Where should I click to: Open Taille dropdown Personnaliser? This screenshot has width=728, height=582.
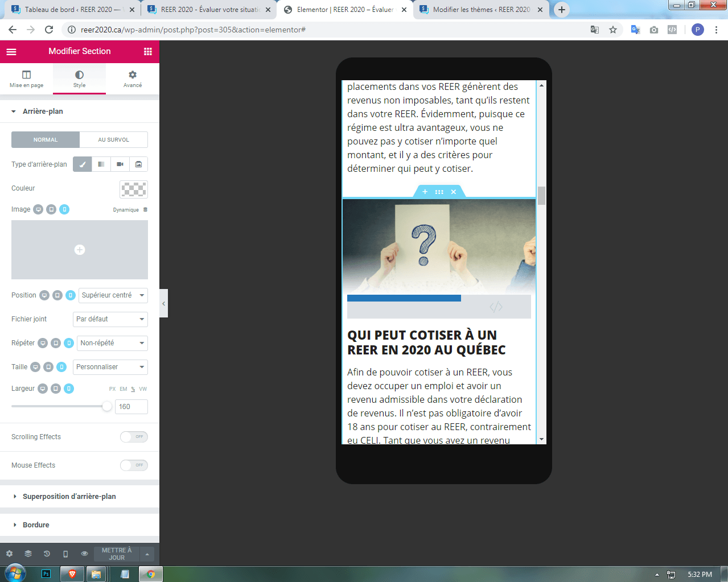click(x=110, y=367)
